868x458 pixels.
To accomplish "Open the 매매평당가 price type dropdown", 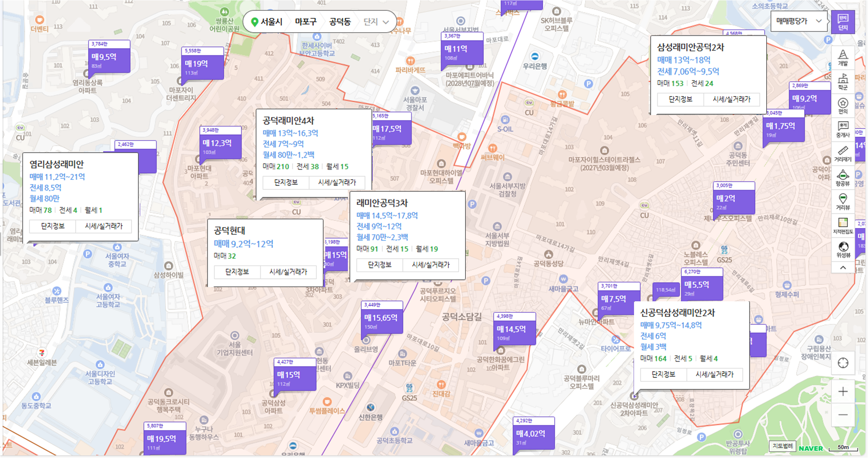I will coord(799,21).
